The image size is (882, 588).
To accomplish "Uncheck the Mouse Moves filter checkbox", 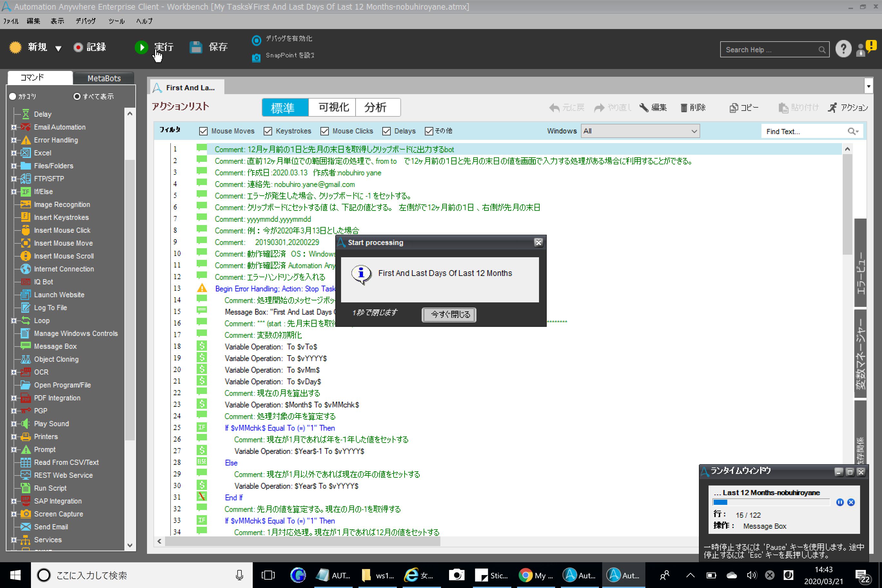I will pos(203,131).
